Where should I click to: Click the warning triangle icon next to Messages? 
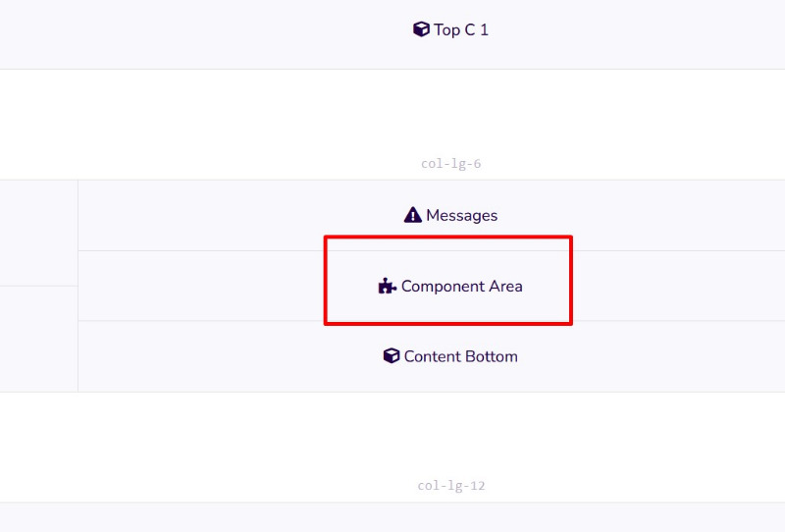click(412, 215)
